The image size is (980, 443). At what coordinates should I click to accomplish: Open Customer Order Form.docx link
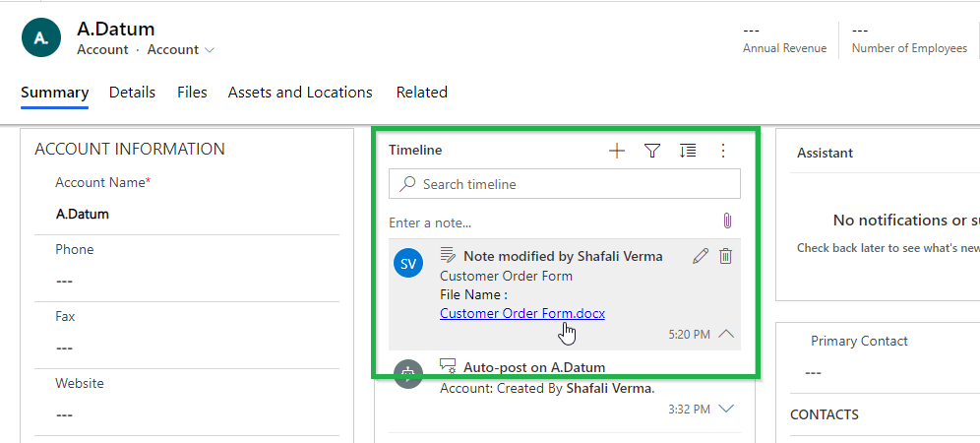click(x=522, y=313)
